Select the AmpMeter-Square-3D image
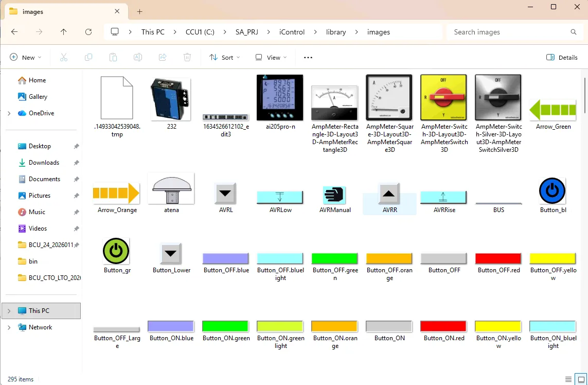The height and width of the screenshot is (385, 588). [x=389, y=114]
